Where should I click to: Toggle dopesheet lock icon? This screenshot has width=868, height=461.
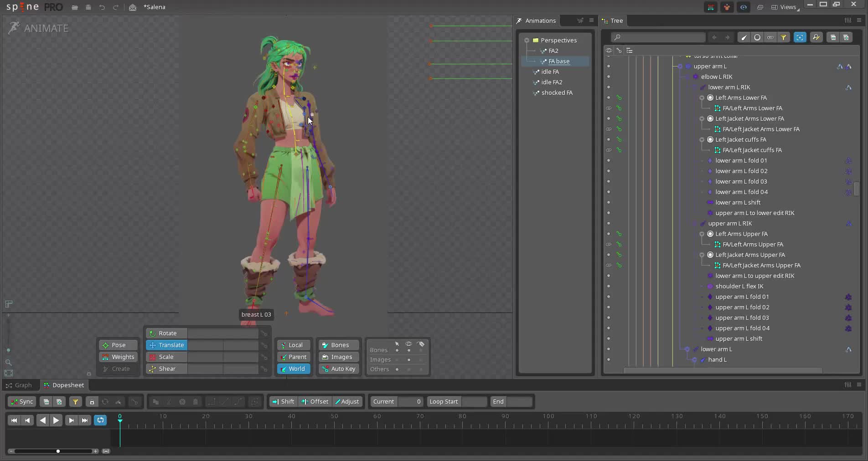[92, 402]
